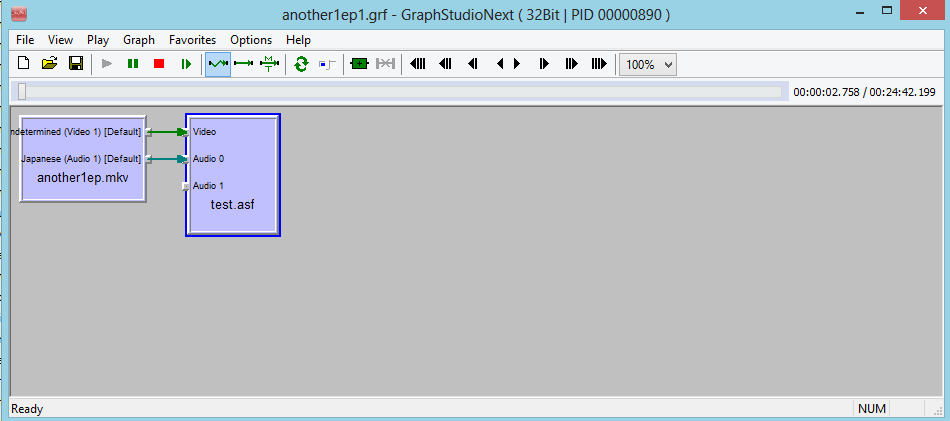
Task: Open the Graph menu
Action: pyautogui.click(x=139, y=40)
